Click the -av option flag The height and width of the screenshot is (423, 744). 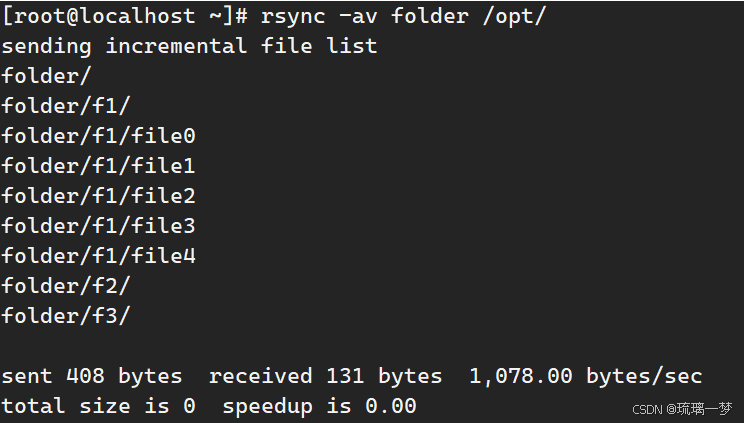(358, 17)
